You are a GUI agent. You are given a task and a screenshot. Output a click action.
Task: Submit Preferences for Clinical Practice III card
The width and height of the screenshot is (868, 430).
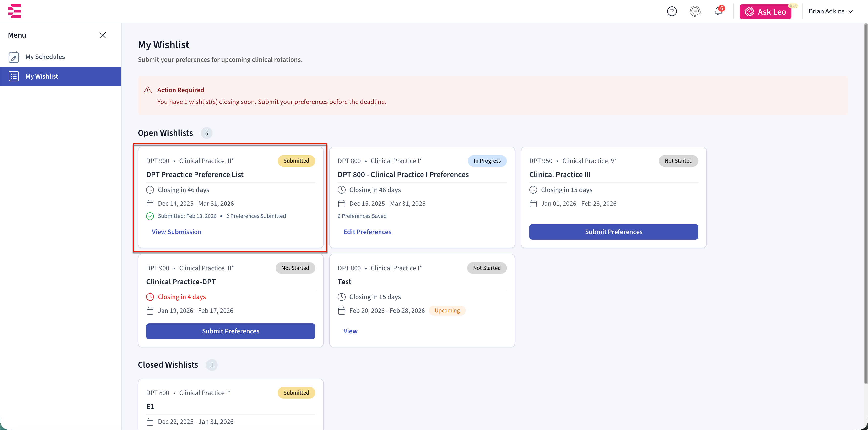tap(613, 232)
